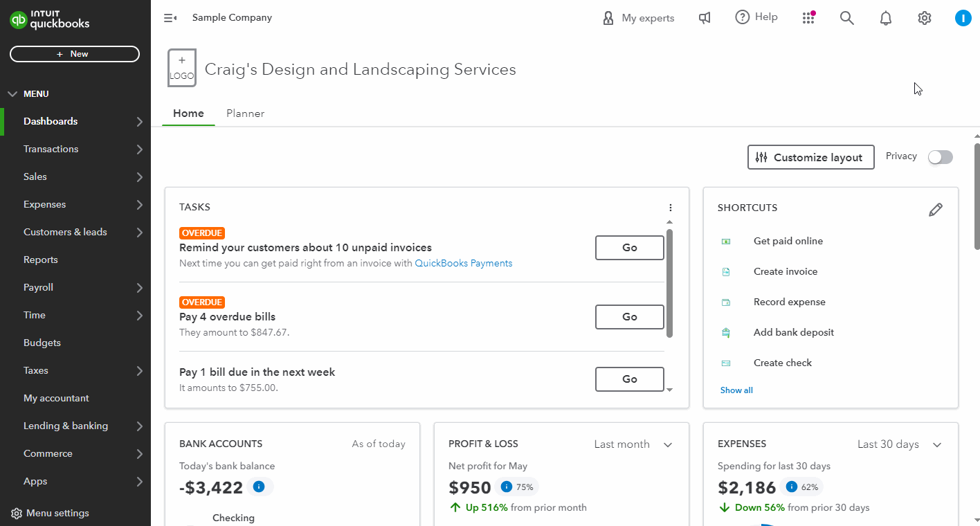Viewport: 980px width, 526px height.
Task: Expand the Apps submenu arrow
Action: click(x=140, y=482)
